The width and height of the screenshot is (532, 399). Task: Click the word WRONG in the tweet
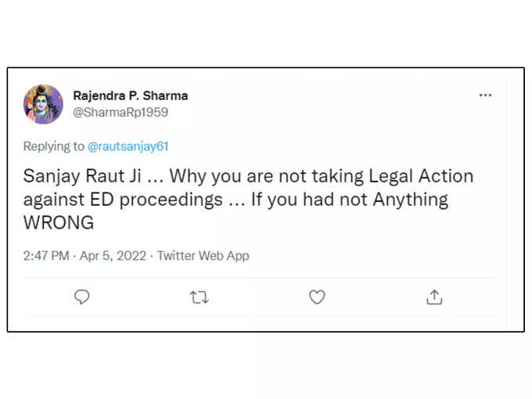[x=59, y=222]
